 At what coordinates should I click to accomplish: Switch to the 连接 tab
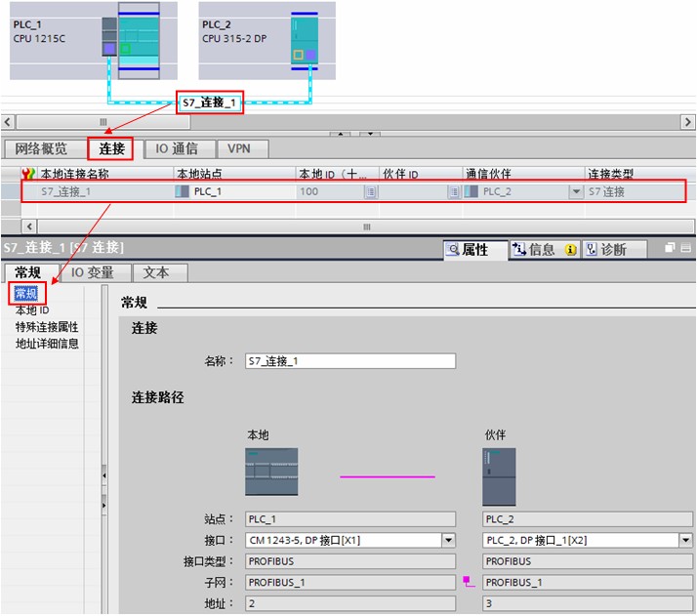pos(111,148)
